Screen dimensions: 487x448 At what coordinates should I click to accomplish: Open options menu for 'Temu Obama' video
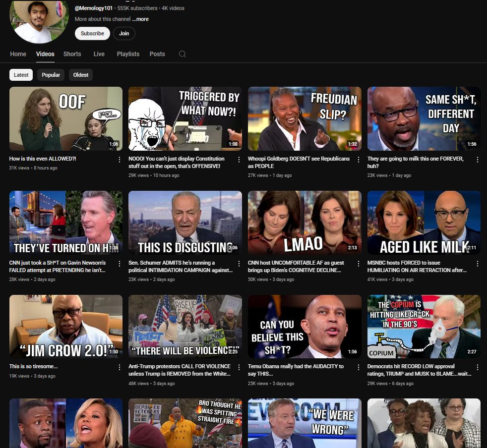[359, 367]
